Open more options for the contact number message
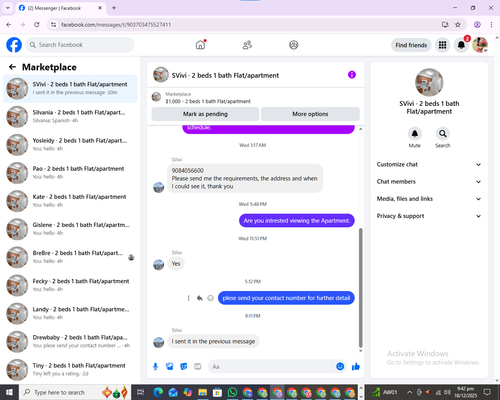This screenshot has width=500, height=400. (x=188, y=298)
